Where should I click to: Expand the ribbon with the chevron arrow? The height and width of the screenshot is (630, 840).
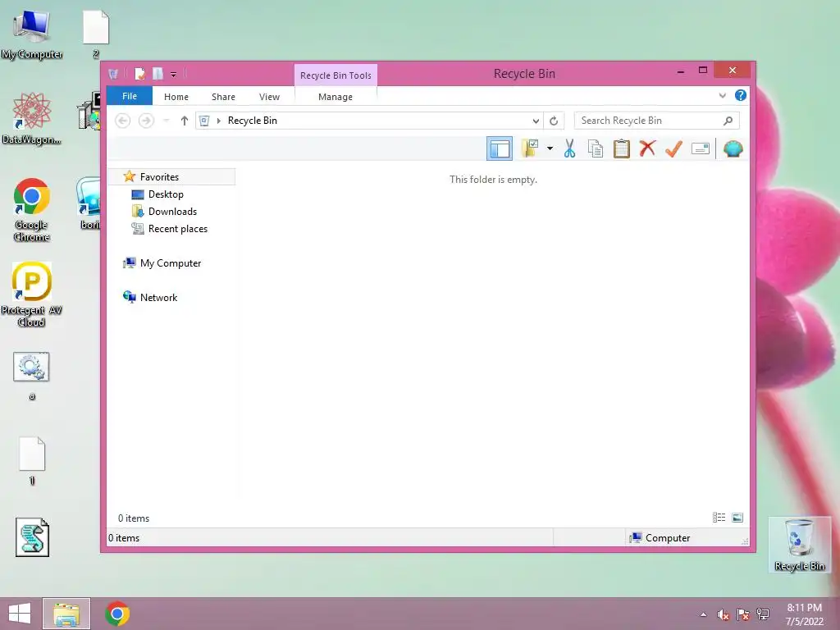click(x=722, y=95)
